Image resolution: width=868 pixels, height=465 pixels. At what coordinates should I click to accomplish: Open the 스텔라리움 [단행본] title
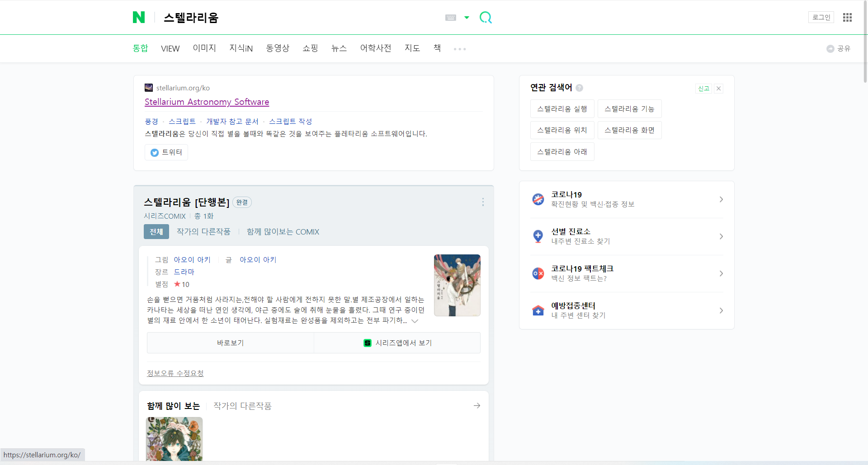[187, 202]
